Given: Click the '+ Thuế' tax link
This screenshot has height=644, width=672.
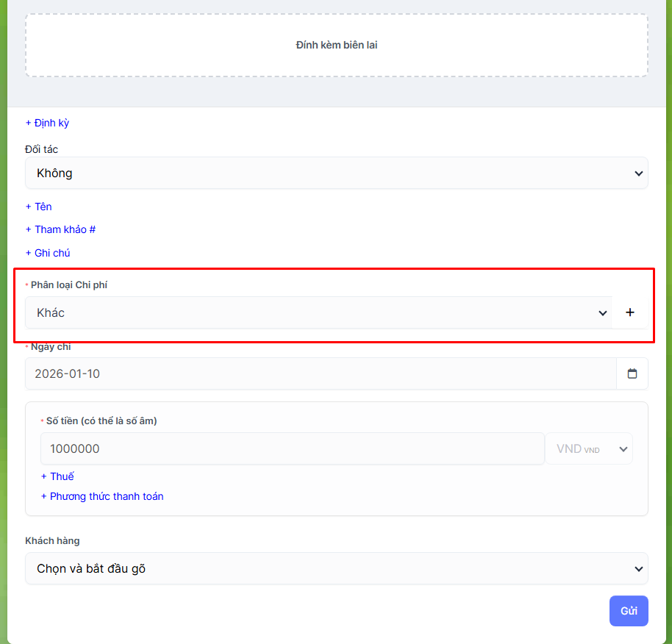Looking at the screenshot, I should pyautogui.click(x=57, y=476).
